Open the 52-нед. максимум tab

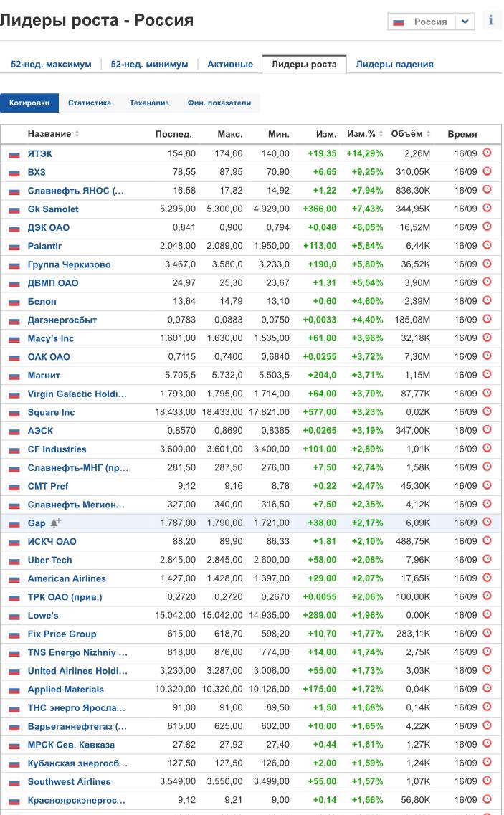click(51, 65)
